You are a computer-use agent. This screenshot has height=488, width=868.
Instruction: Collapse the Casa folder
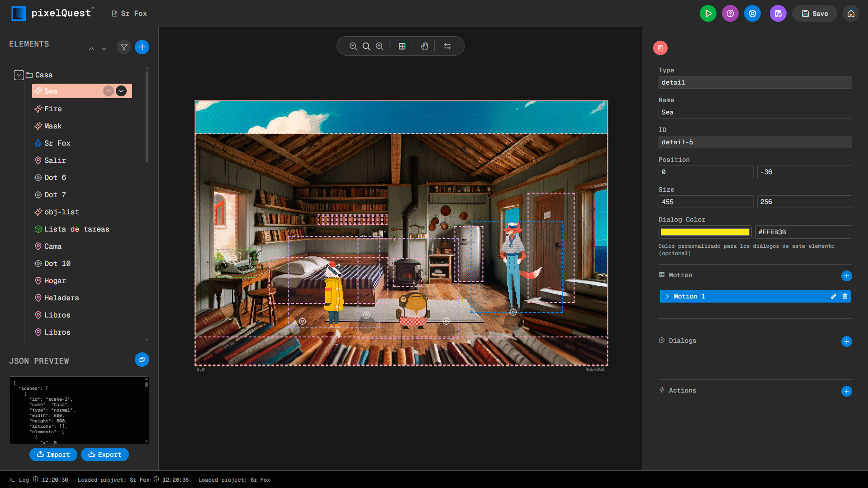point(19,75)
